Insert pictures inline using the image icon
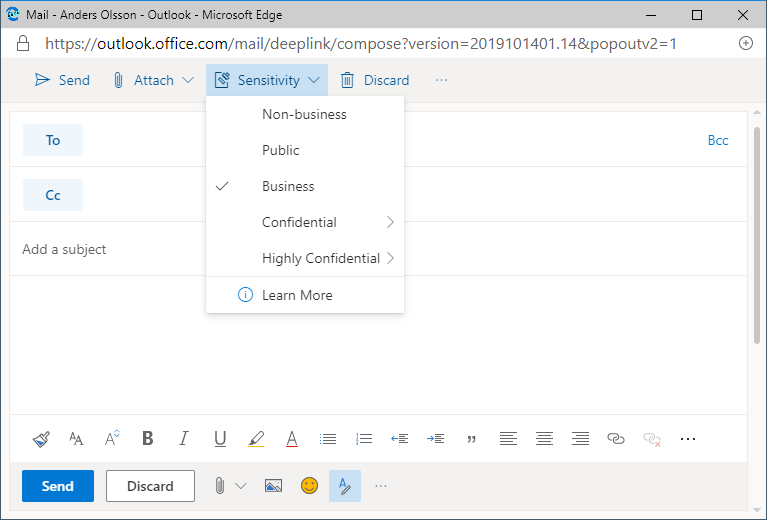 pyautogui.click(x=273, y=486)
